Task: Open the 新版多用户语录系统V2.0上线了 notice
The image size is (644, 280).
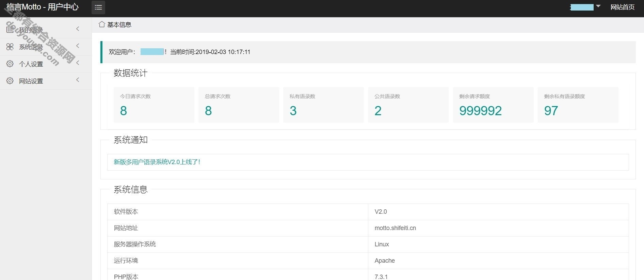Action: click(157, 162)
